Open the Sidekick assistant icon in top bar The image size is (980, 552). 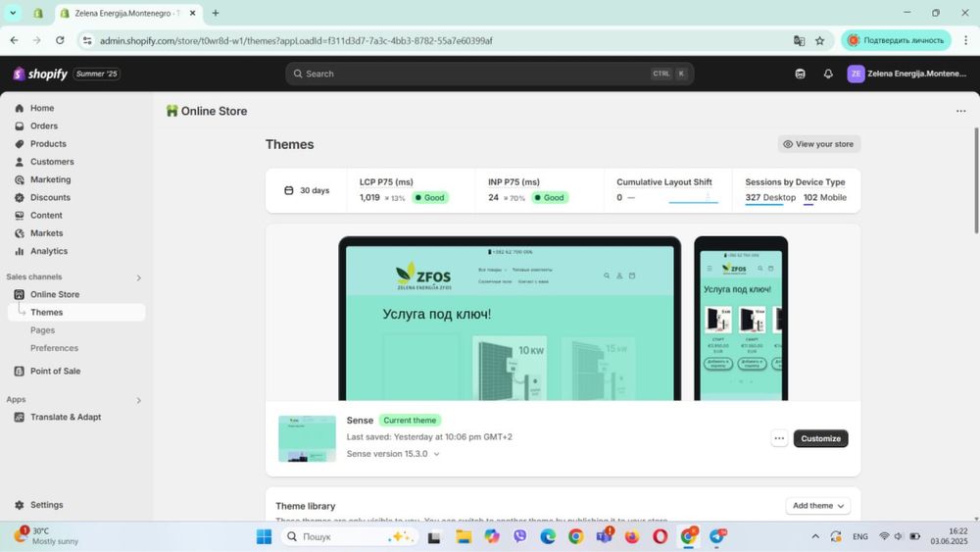pos(800,74)
